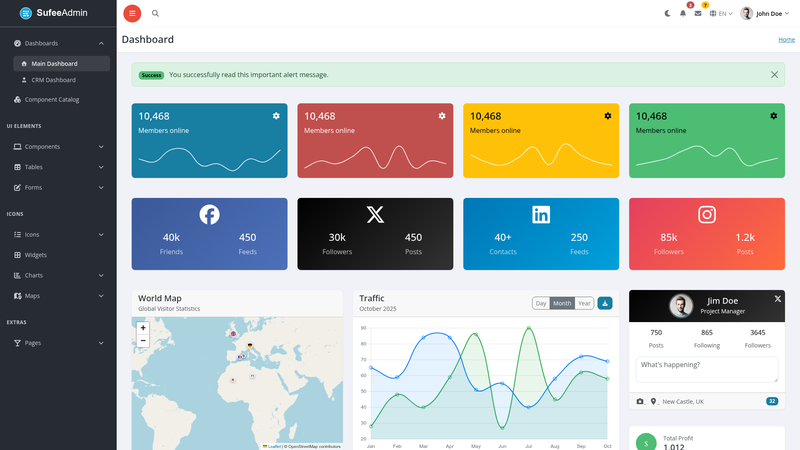Collapse the Dashboards sidebar section
800x450 pixels.
point(58,43)
